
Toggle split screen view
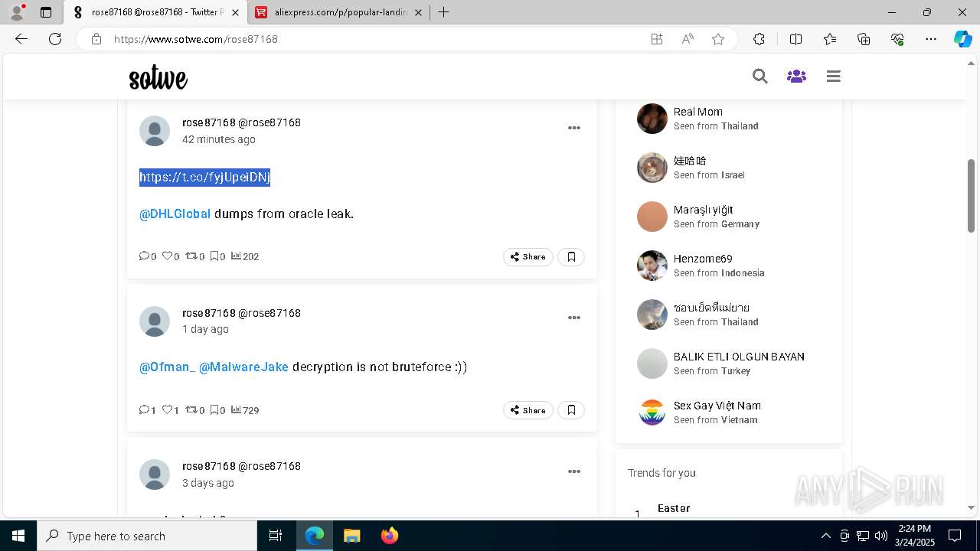[795, 39]
